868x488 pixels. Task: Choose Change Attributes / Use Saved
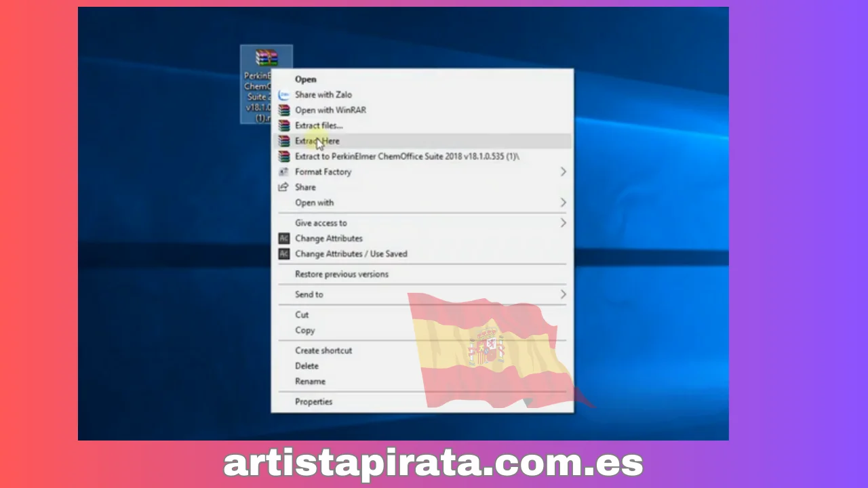click(422, 254)
